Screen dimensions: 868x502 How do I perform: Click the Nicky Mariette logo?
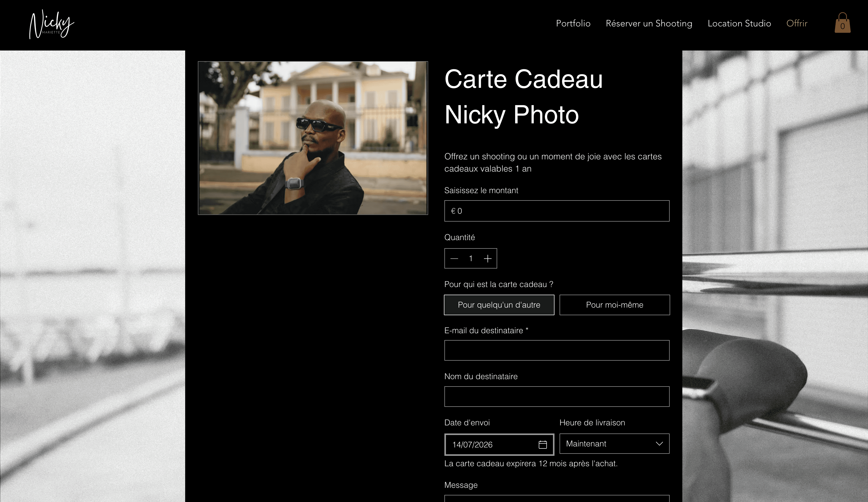tap(52, 24)
